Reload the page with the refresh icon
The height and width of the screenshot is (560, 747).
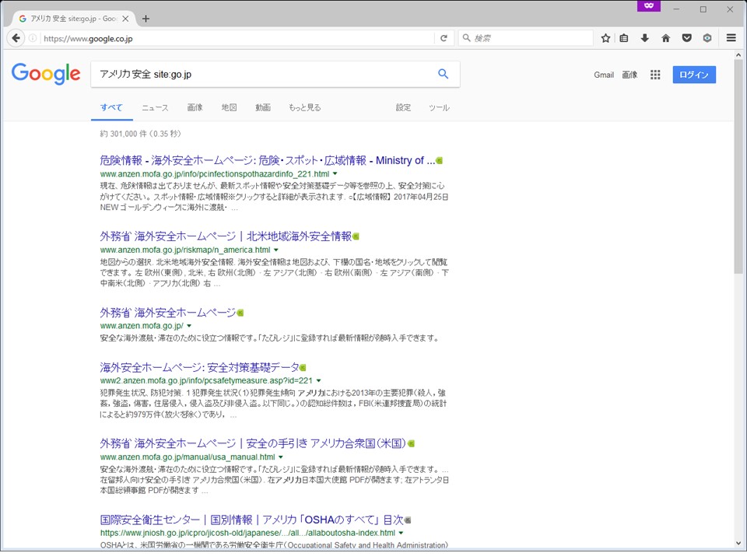[x=444, y=38]
